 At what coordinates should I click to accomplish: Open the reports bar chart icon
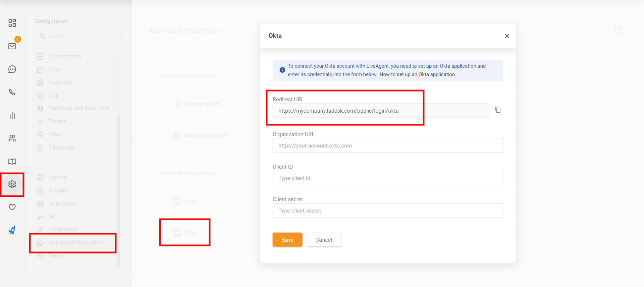point(12,115)
